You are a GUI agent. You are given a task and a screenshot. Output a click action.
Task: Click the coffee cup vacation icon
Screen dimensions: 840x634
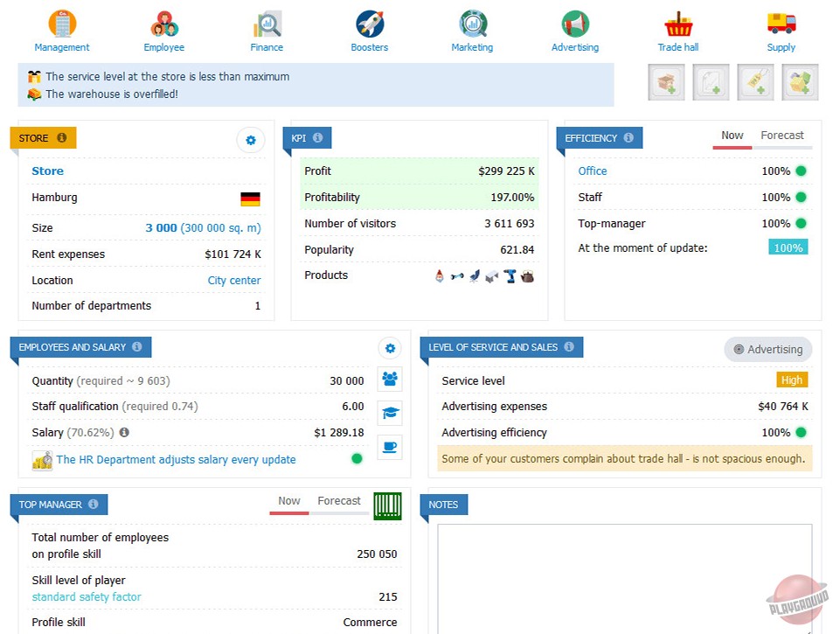pos(390,447)
